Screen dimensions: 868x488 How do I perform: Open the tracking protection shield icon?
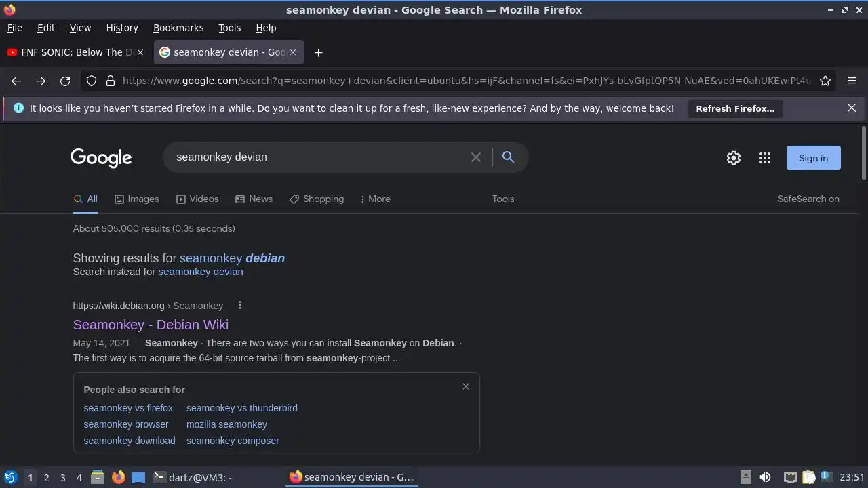[x=92, y=81]
